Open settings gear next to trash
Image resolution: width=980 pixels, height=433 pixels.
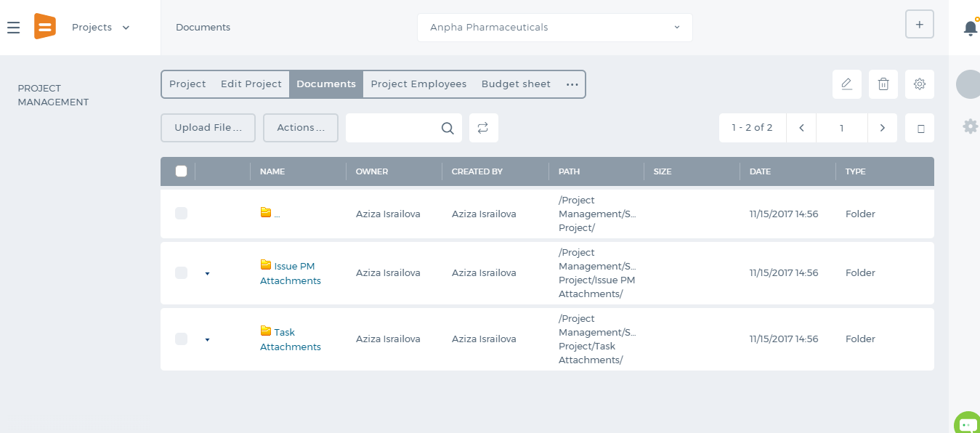(920, 84)
